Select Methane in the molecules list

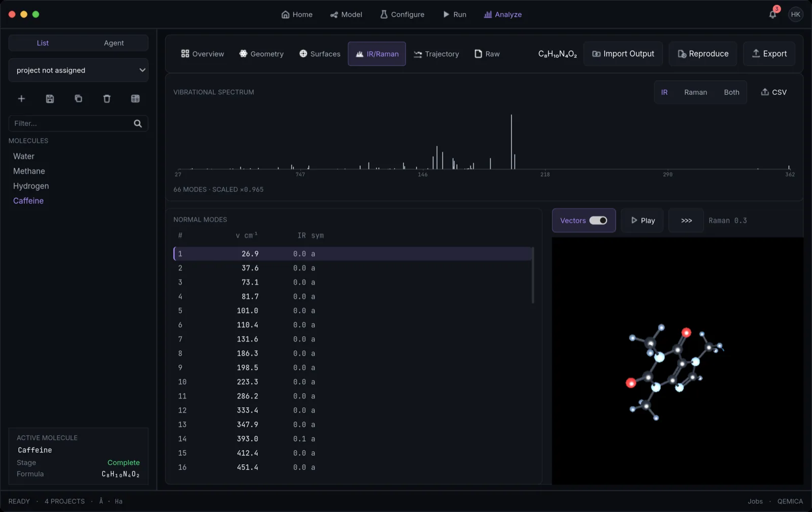click(29, 171)
